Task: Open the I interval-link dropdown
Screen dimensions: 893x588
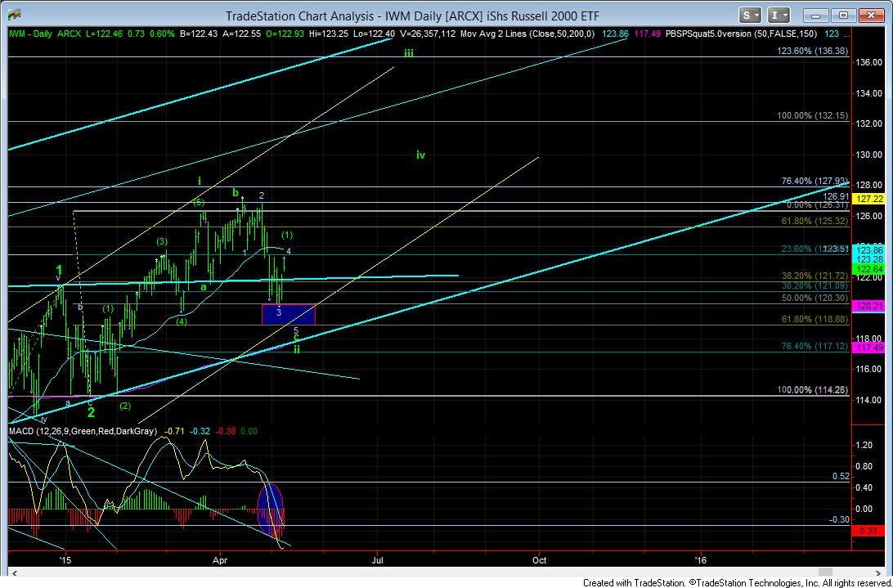Action: (779, 16)
